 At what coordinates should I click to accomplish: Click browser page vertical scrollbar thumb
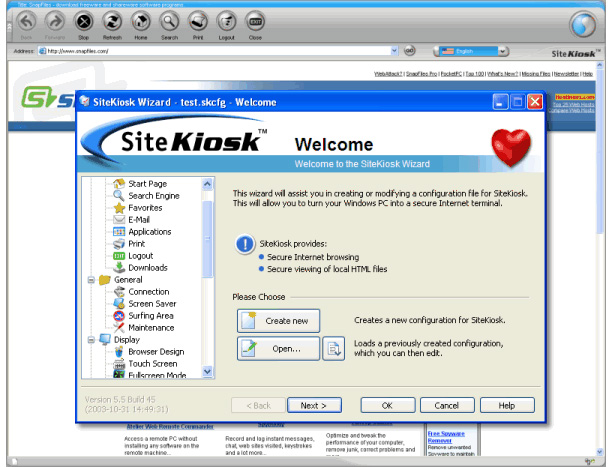600,151
